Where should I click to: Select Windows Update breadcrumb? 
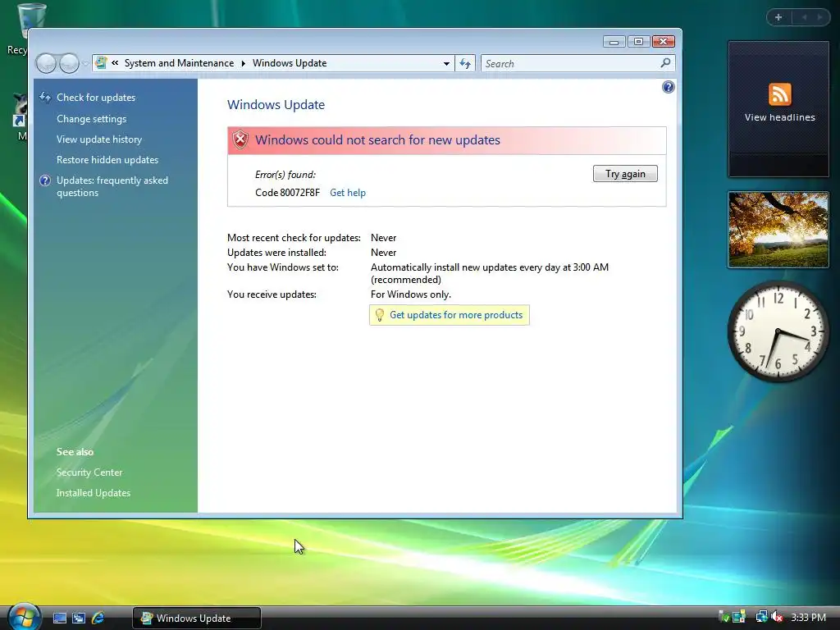click(290, 63)
